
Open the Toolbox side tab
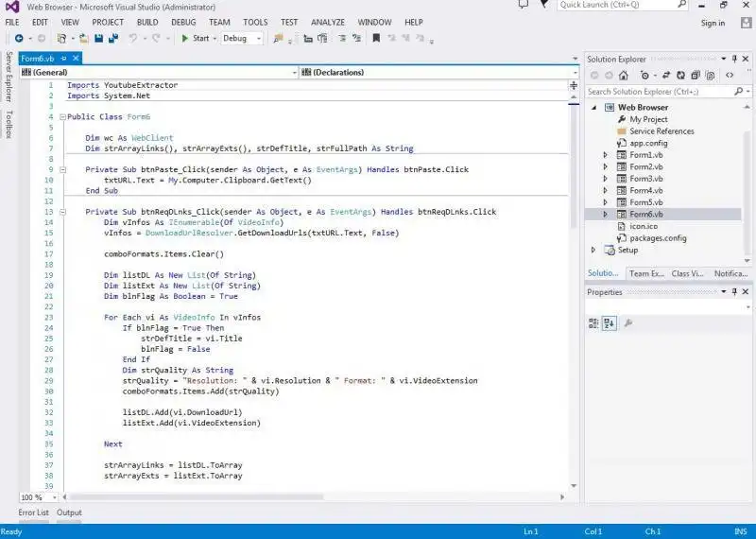[9, 124]
